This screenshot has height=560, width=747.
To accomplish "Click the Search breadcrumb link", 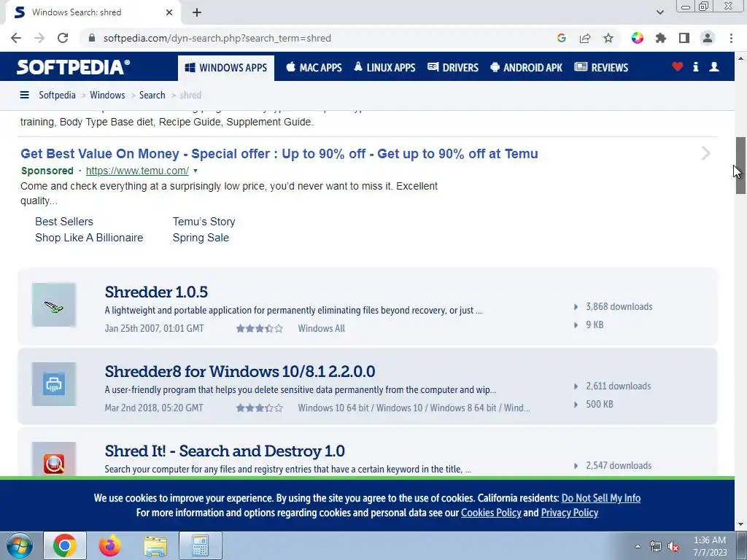I will [x=152, y=95].
